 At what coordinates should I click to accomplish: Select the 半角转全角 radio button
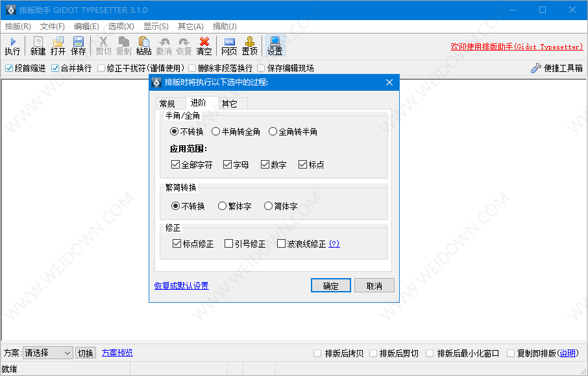(x=216, y=132)
